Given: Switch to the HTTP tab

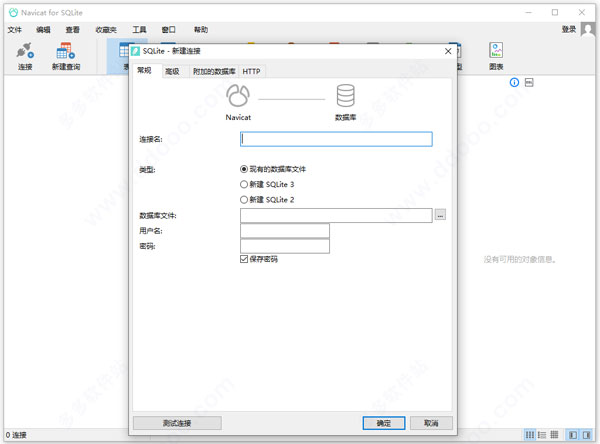Looking at the screenshot, I should [x=251, y=71].
